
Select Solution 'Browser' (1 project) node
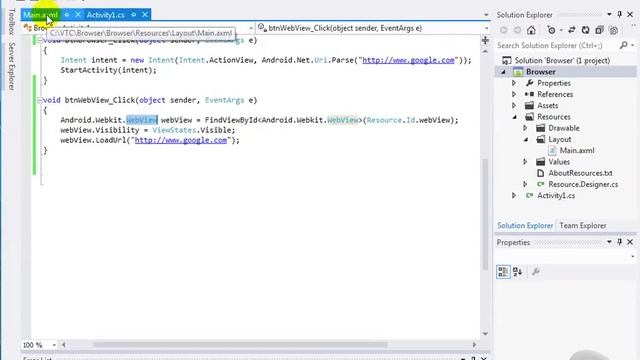[x=562, y=60]
